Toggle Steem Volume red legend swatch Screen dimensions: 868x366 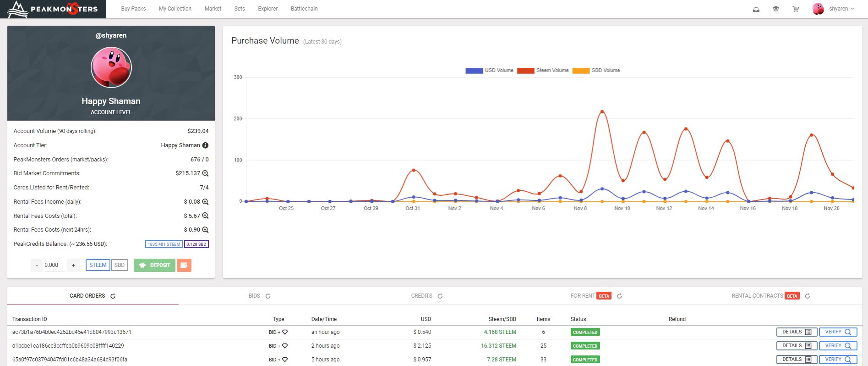[x=525, y=71]
